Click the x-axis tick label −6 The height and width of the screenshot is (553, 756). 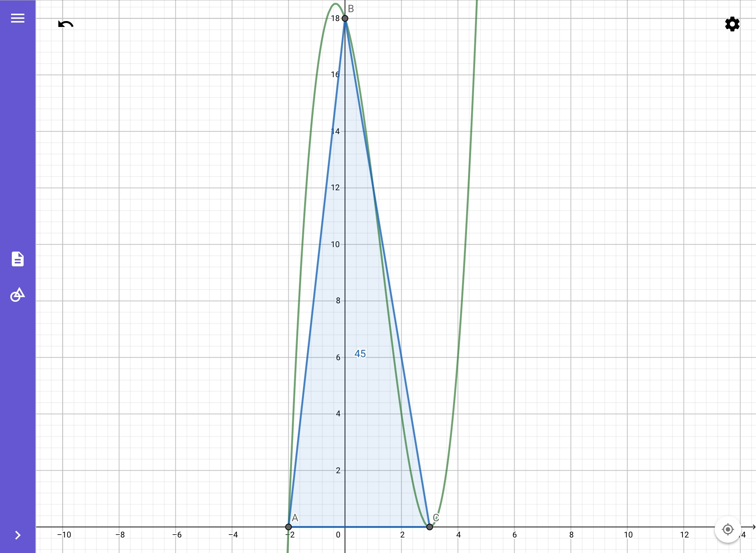pos(177,535)
